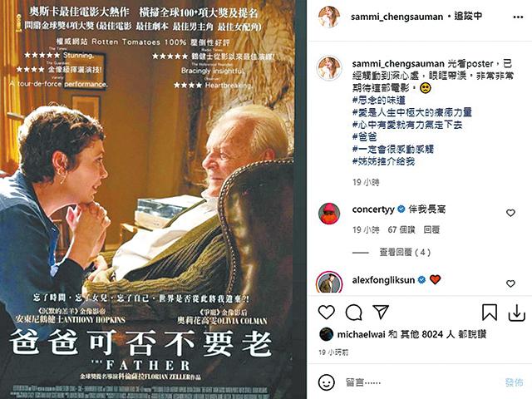Screen dimensions: 532x399
Task: Click 發佈 to post comment
Action: point(515,382)
